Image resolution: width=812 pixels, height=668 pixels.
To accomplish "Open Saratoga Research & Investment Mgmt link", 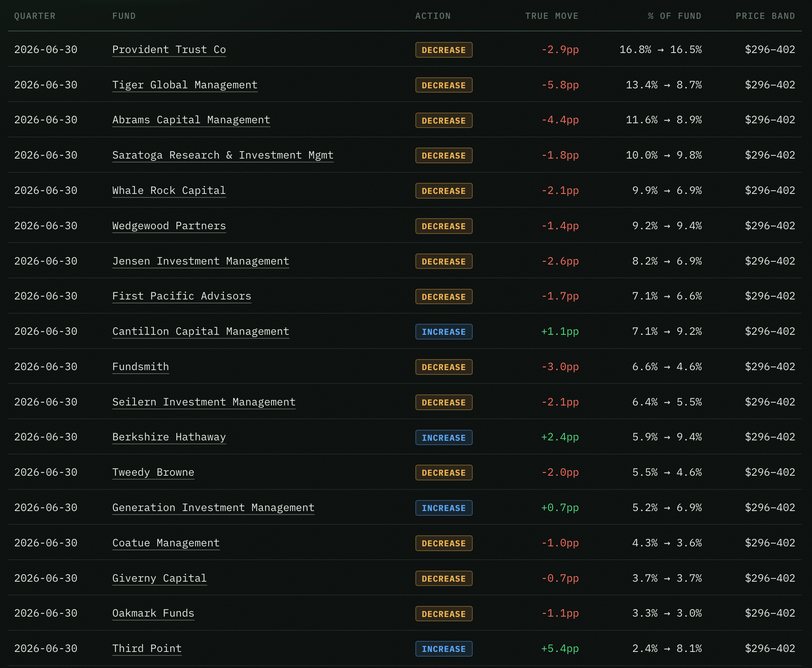I will [x=223, y=155].
